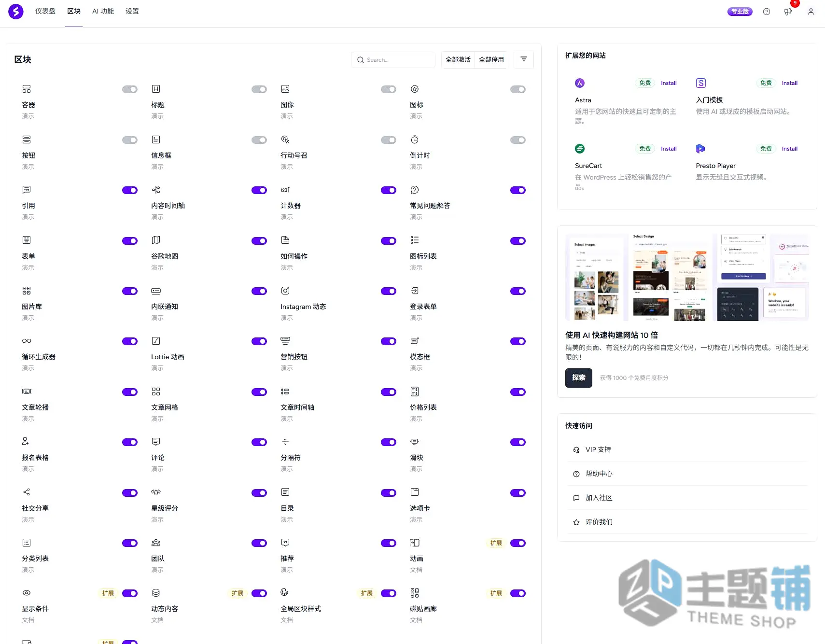825x644 pixels.
Task: Click the 价格列表 block icon
Action: (415, 392)
